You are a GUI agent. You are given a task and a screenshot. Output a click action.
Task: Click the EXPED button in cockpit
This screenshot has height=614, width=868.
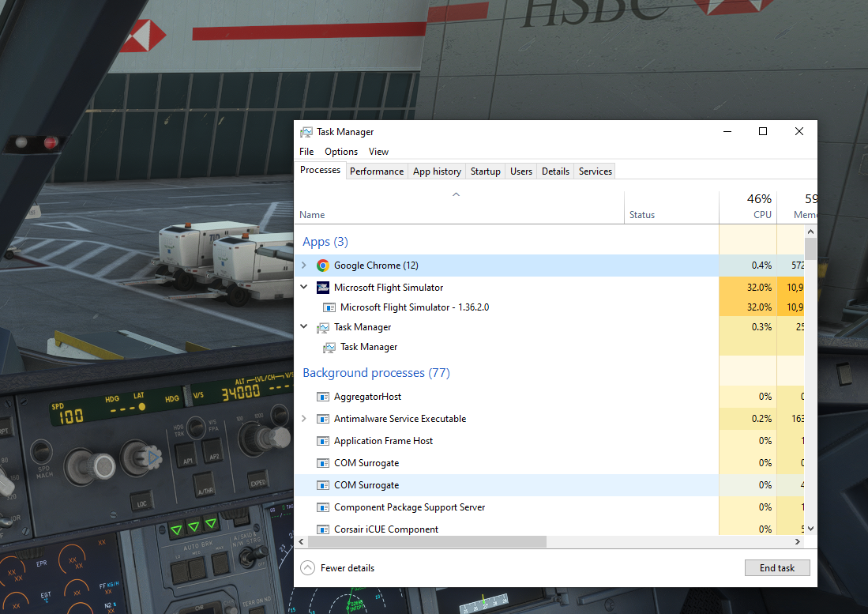(x=257, y=480)
